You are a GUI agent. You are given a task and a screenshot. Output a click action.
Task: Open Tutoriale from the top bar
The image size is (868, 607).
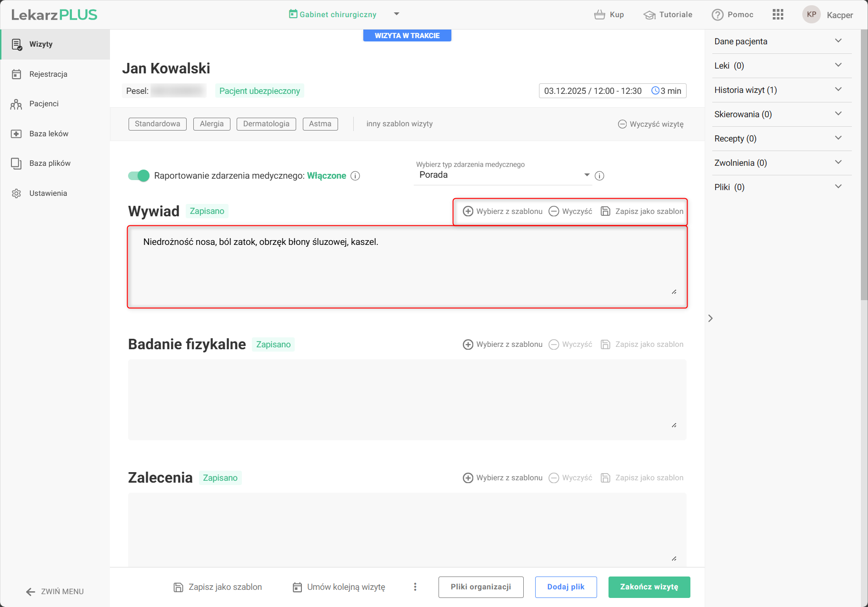[668, 15]
